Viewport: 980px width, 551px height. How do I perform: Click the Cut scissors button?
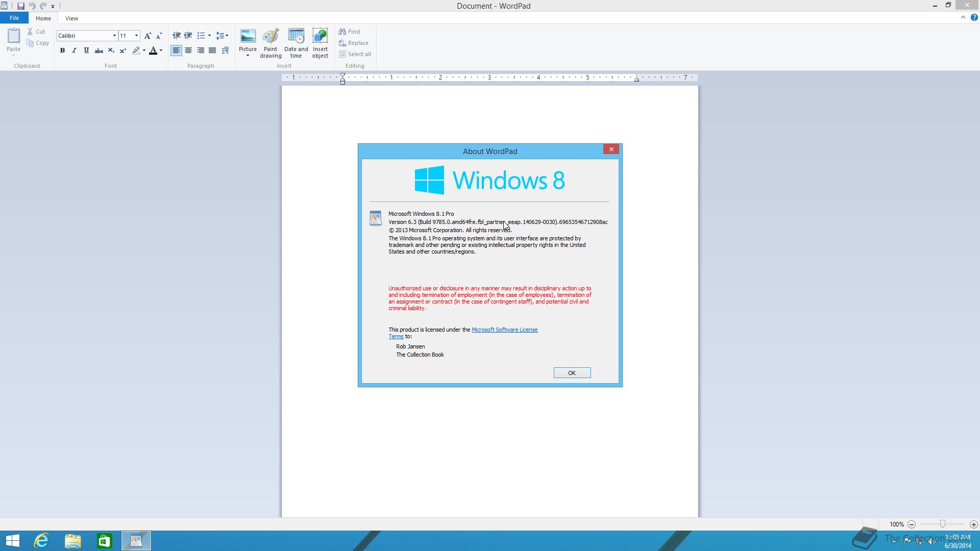(36, 32)
